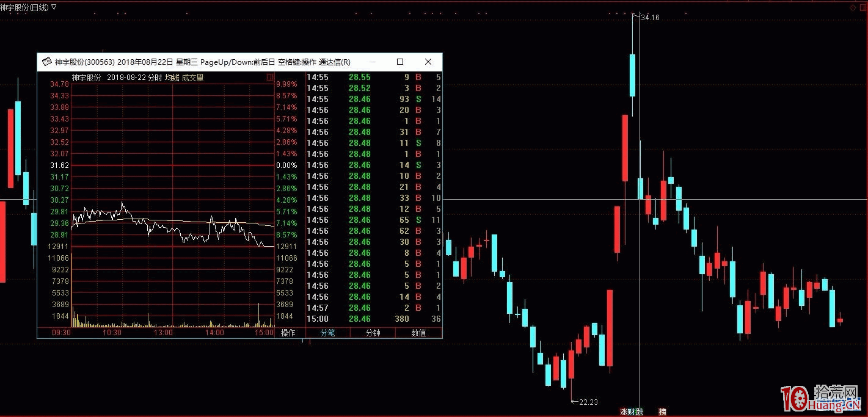Click the 31.62 previous close price label
This screenshot has width=868, height=417.
pyautogui.click(x=59, y=165)
